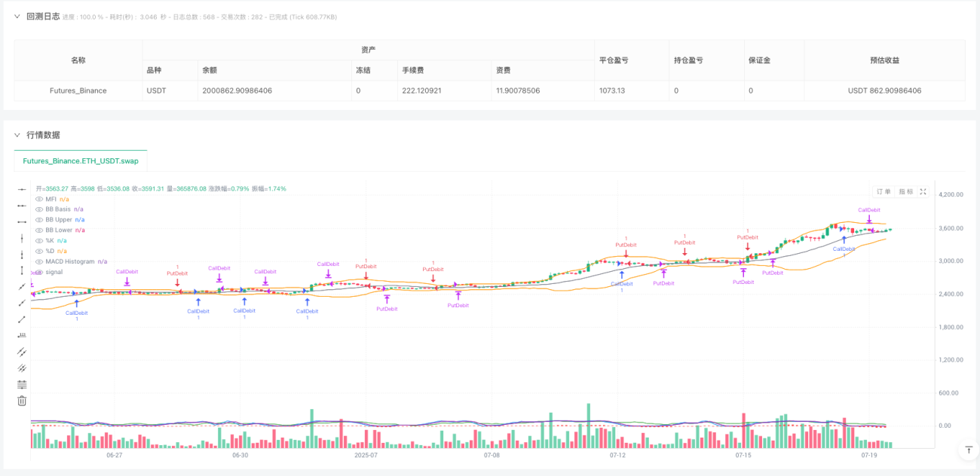Select the topmost horizontal line drawing tool

[22, 188]
